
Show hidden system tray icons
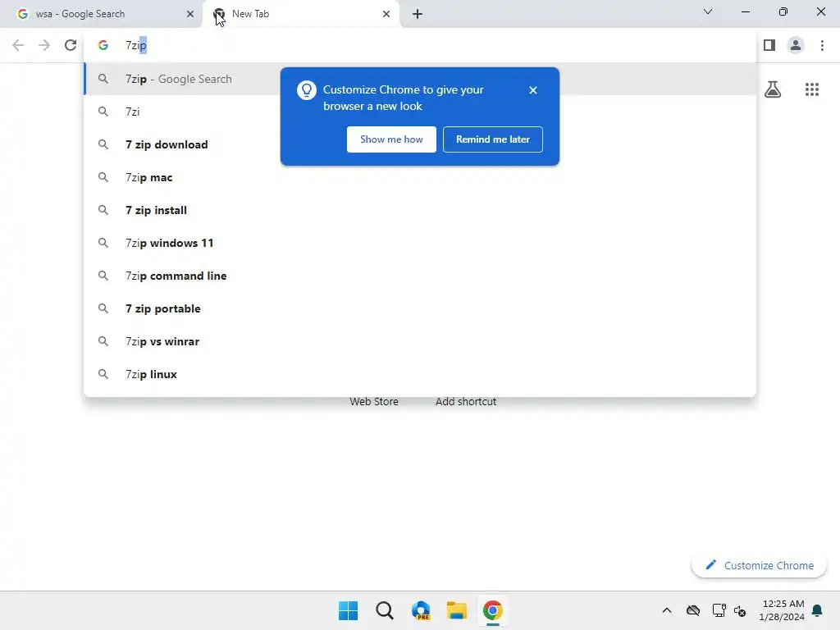click(x=666, y=610)
